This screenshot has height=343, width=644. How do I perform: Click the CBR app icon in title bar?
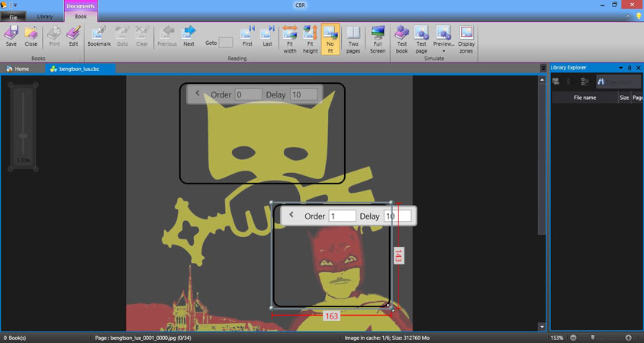(x=4, y=5)
